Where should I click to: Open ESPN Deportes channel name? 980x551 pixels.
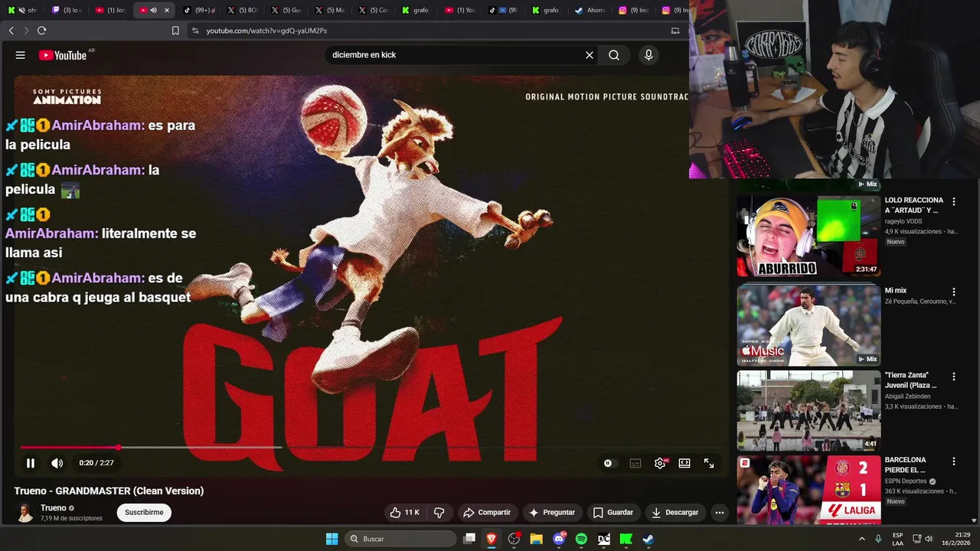point(906,481)
